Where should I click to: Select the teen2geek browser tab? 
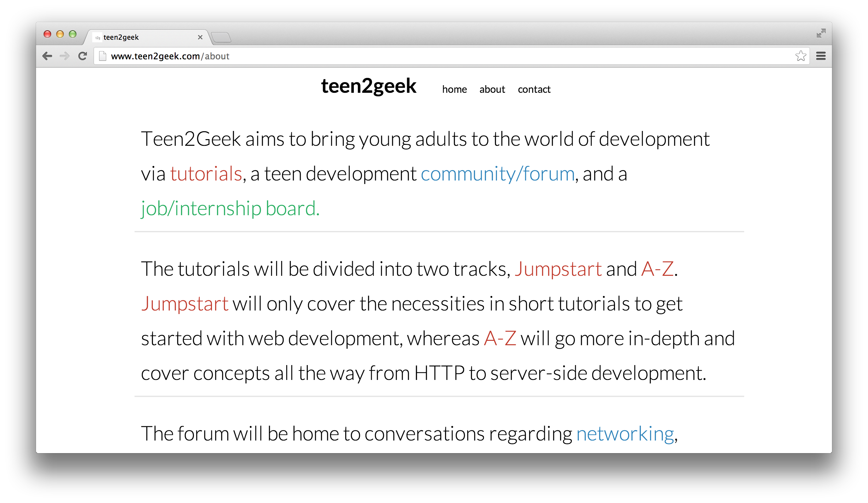pyautogui.click(x=148, y=37)
